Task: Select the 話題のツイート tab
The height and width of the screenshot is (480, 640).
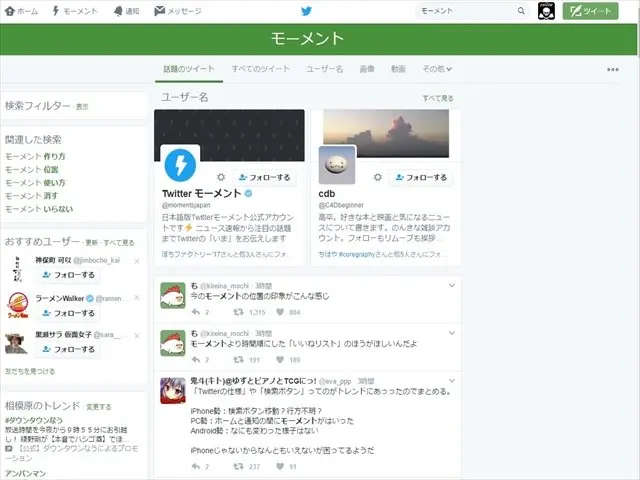Action: coord(189,69)
